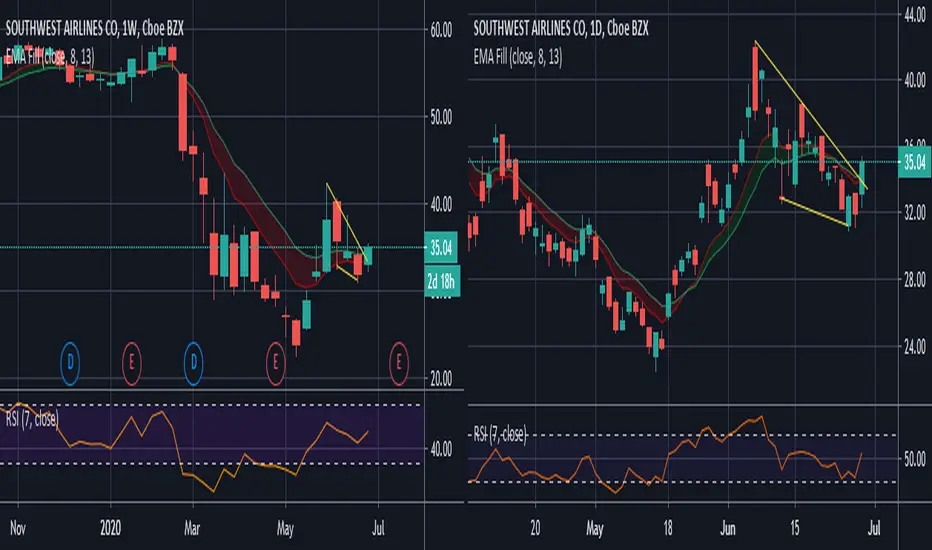Click the 2d 18h countdown label
The width and height of the screenshot is (932, 550).
[441, 281]
